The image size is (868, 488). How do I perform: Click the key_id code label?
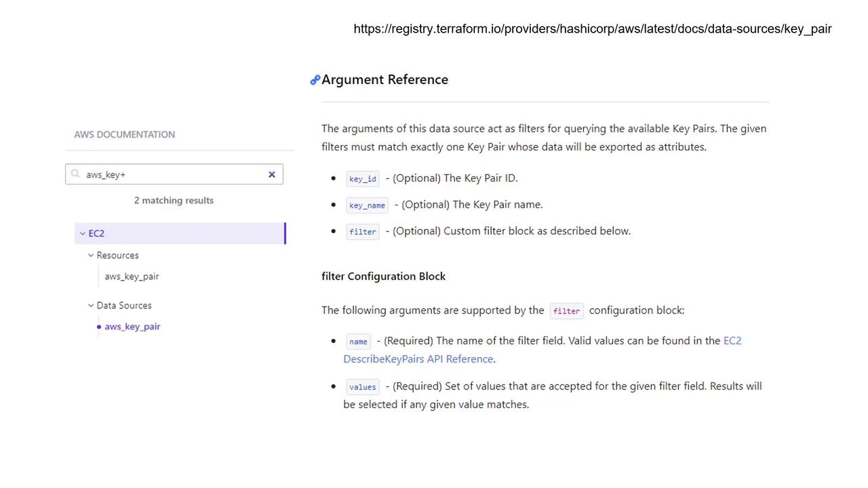363,179
